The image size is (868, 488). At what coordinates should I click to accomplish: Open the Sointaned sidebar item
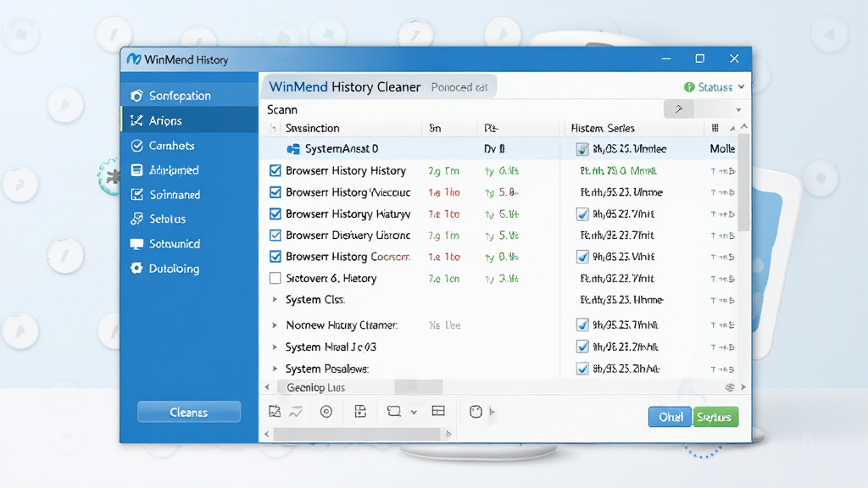click(189, 195)
